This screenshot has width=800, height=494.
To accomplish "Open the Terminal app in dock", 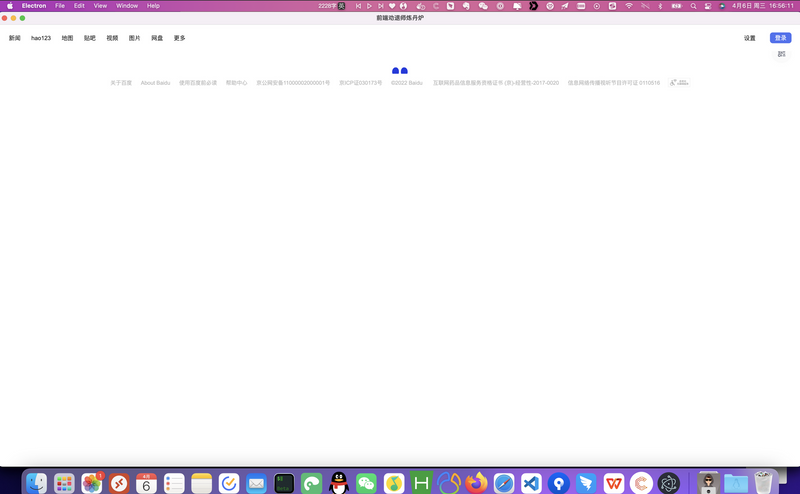I will (284, 484).
